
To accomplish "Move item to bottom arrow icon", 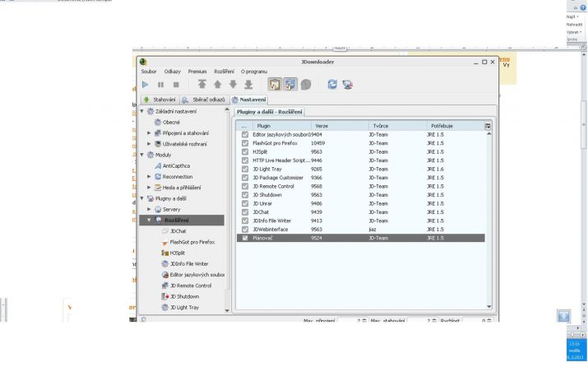I will (x=248, y=85).
